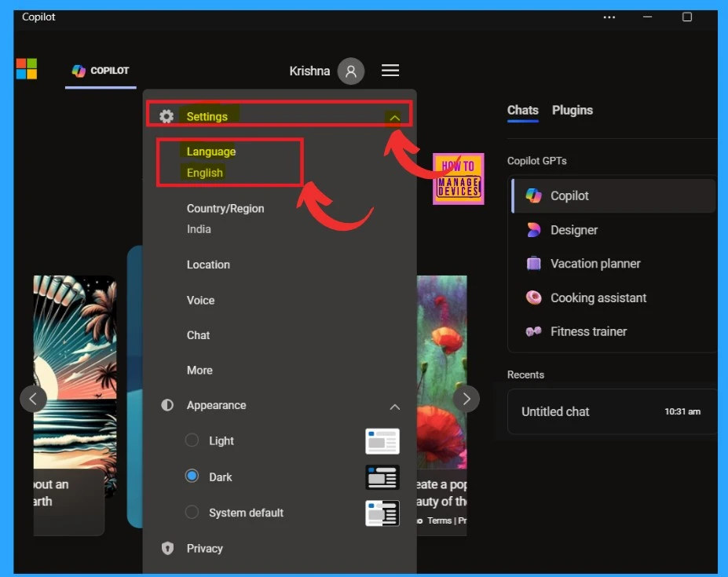Switch to the Chats tab

click(523, 110)
